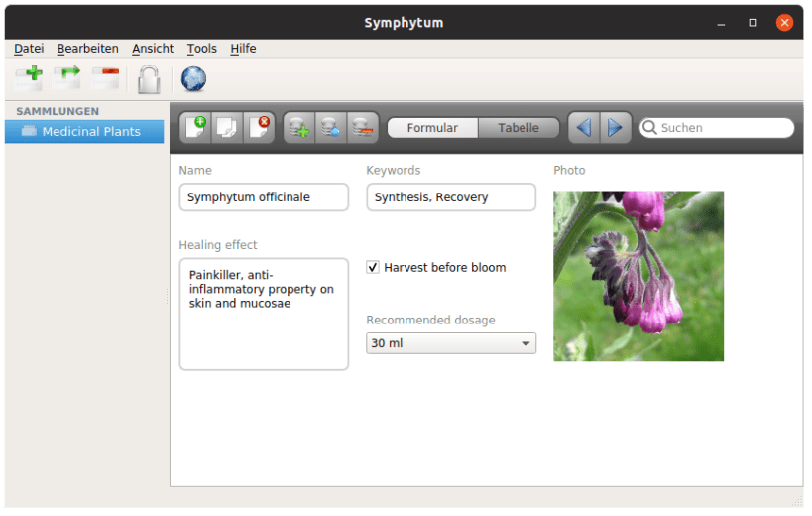
Task: Click the Name field containing Symphytum officinale
Action: point(264,197)
